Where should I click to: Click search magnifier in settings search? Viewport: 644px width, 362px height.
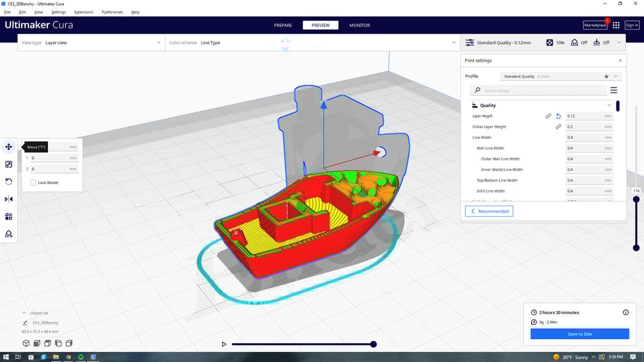click(477, 91)
